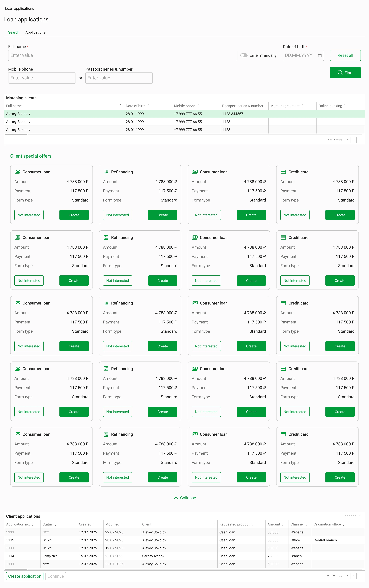Sort Client applications by Amount column
This screenshot has width=369, height=588.
283,524
